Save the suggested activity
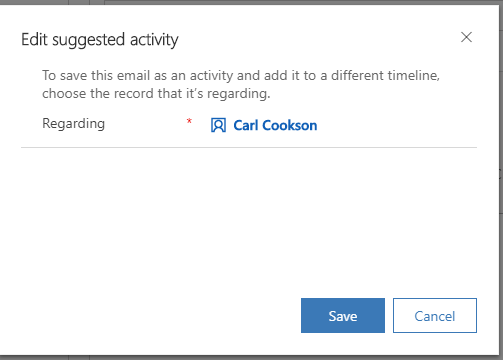Viewport: 503px width, 360px height. [343, 315]
